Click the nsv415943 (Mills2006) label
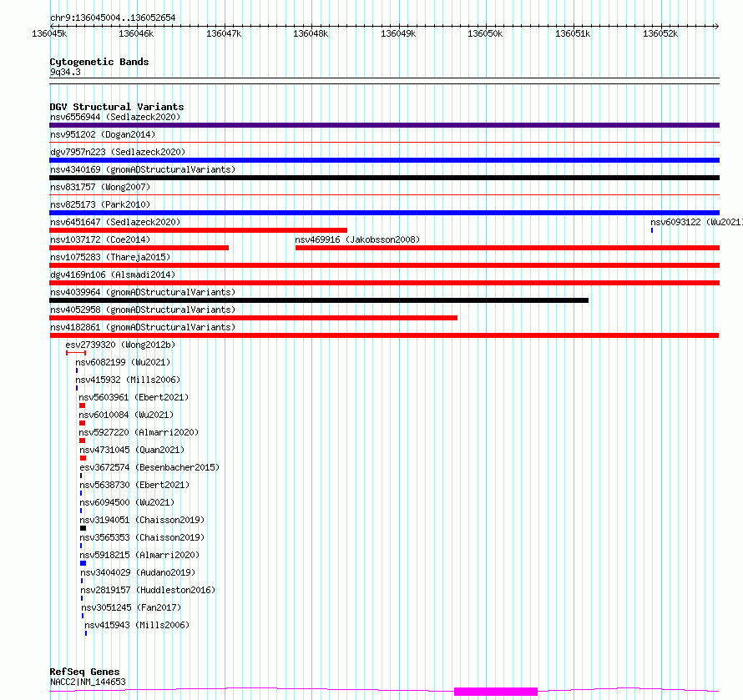743x700 pixels. (137, 625)
